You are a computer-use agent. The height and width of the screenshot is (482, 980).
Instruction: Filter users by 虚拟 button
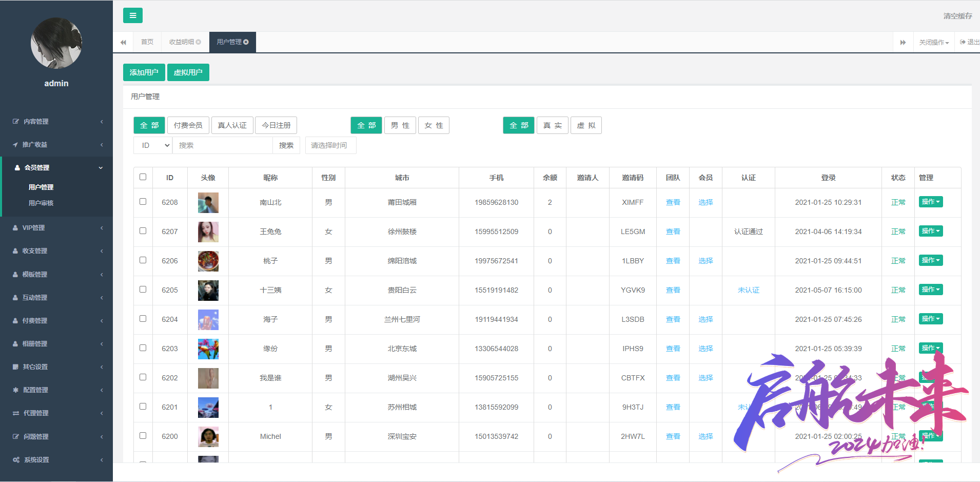(586, 125)
